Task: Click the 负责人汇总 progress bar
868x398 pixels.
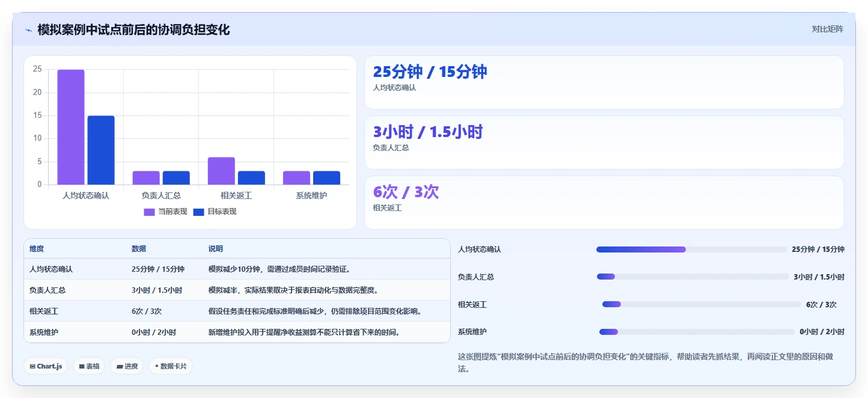Action: [692, 277]
